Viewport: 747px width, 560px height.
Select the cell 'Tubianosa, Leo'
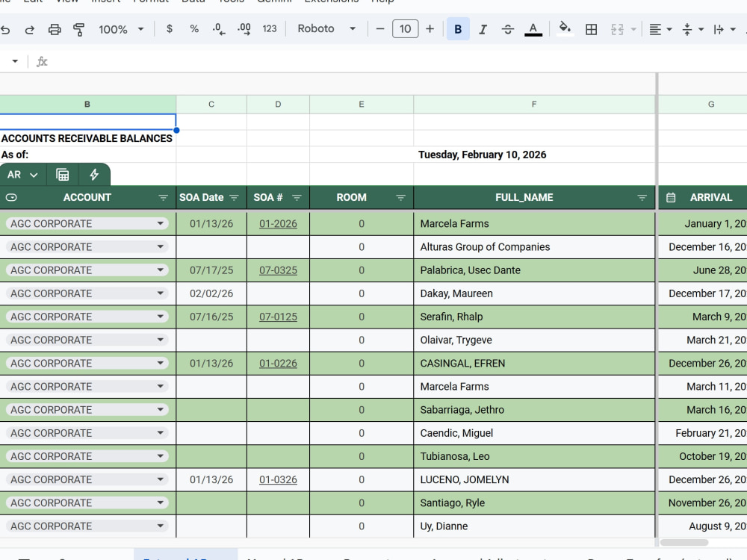coord(534,456)
